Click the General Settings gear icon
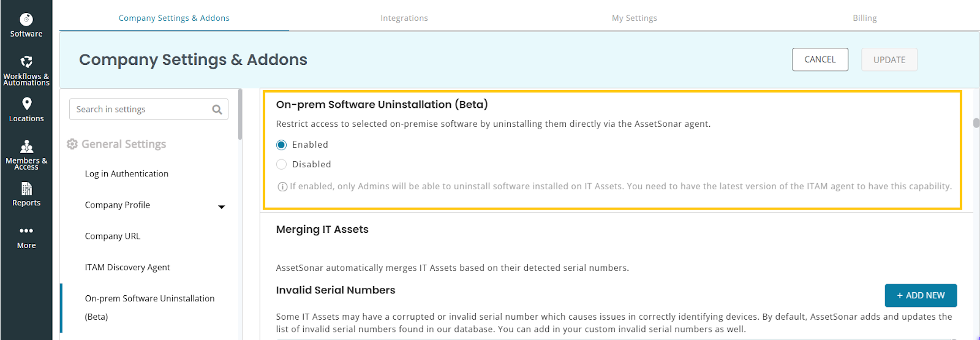 click(x=72, y=144)
